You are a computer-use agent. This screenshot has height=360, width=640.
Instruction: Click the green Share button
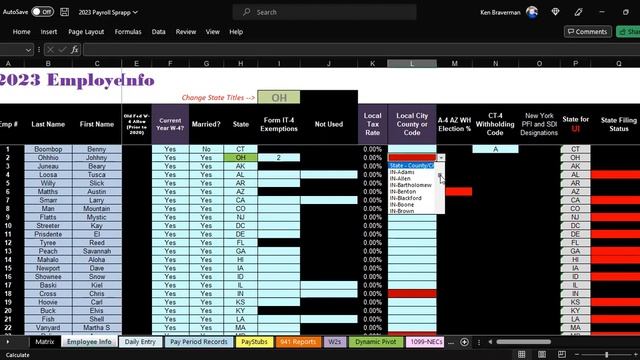629,31
